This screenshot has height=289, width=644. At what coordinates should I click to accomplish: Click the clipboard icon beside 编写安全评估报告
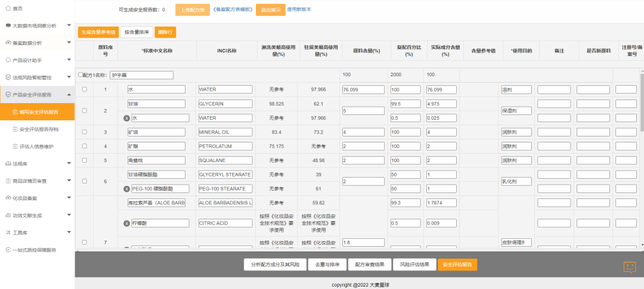(15, 111)
